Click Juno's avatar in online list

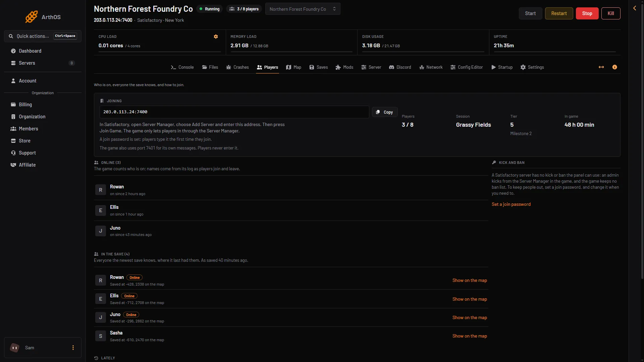tap(101, 231)
